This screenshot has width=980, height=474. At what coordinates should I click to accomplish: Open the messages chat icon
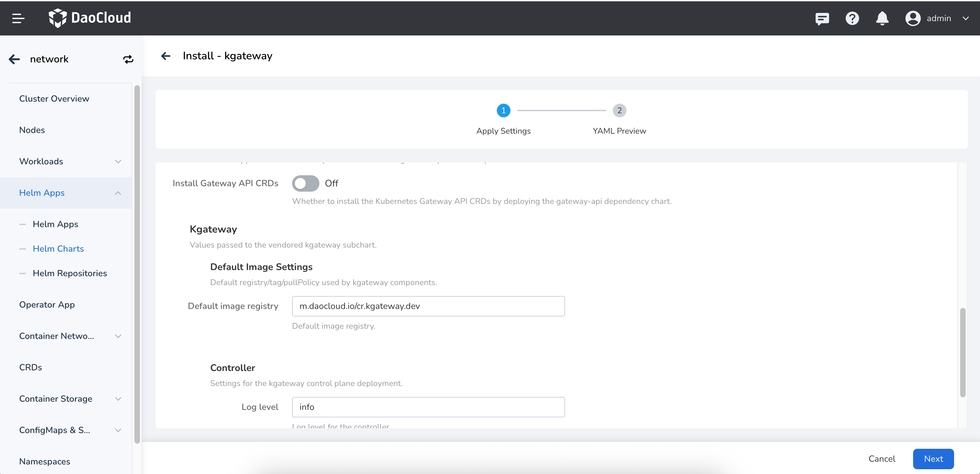coord(822,18)
